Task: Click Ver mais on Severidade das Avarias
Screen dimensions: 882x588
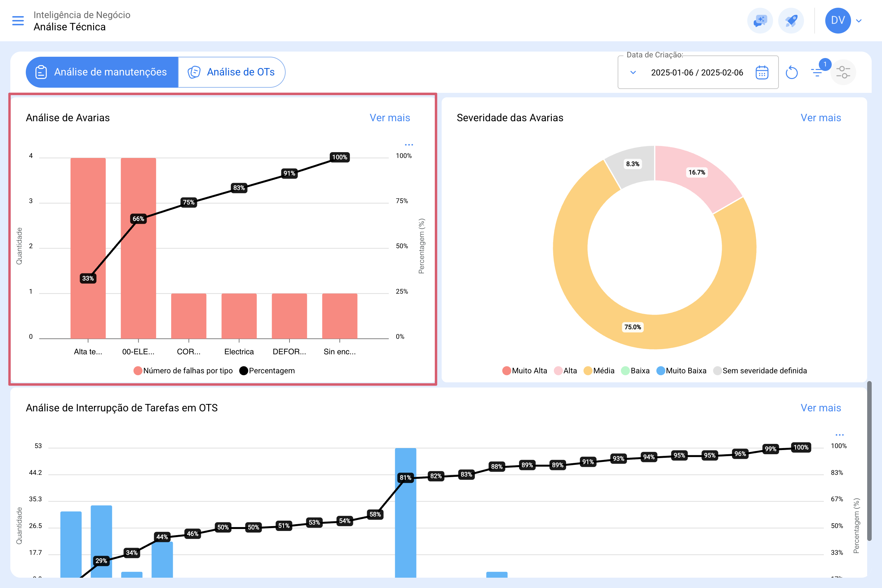Action: (820, 118)
